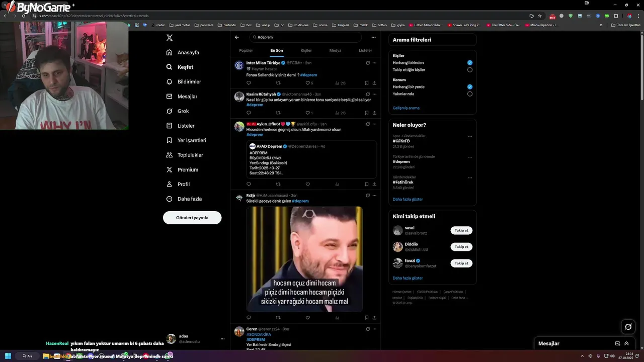The image size is (644, 362).
Task: Like Inter Milan Türkiye's post
Action: 308,83
